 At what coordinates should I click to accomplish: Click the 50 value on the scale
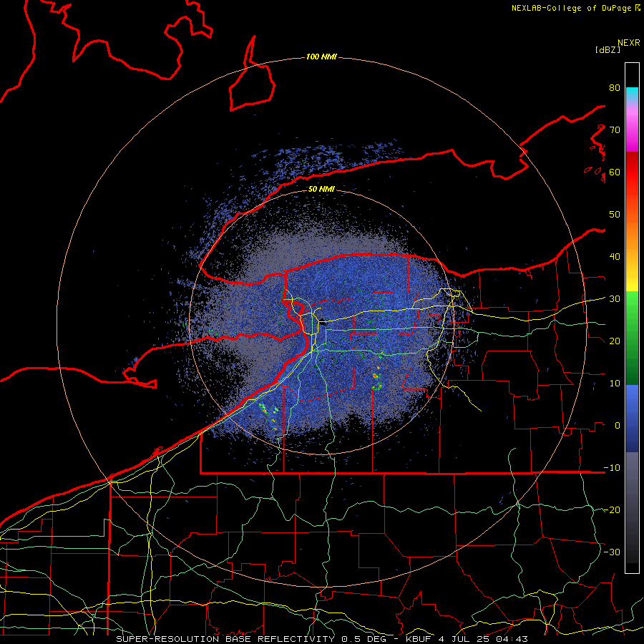pyautogui.click(x=615, y=215)
